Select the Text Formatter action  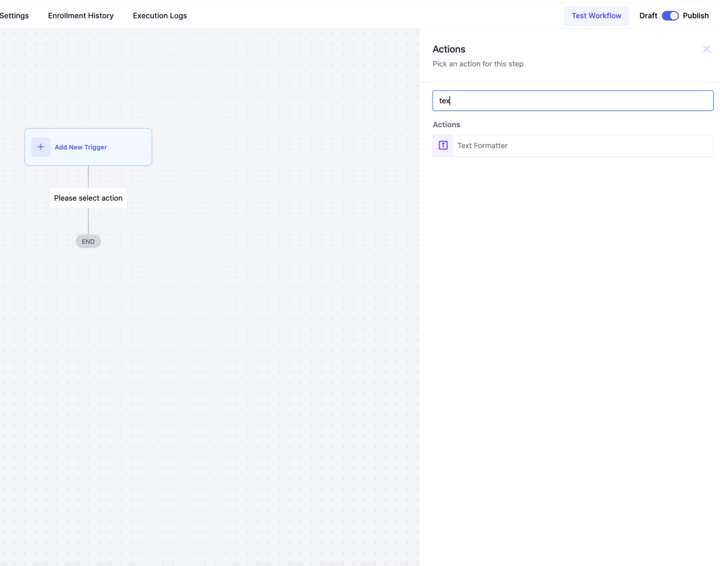tap(573, 146)
